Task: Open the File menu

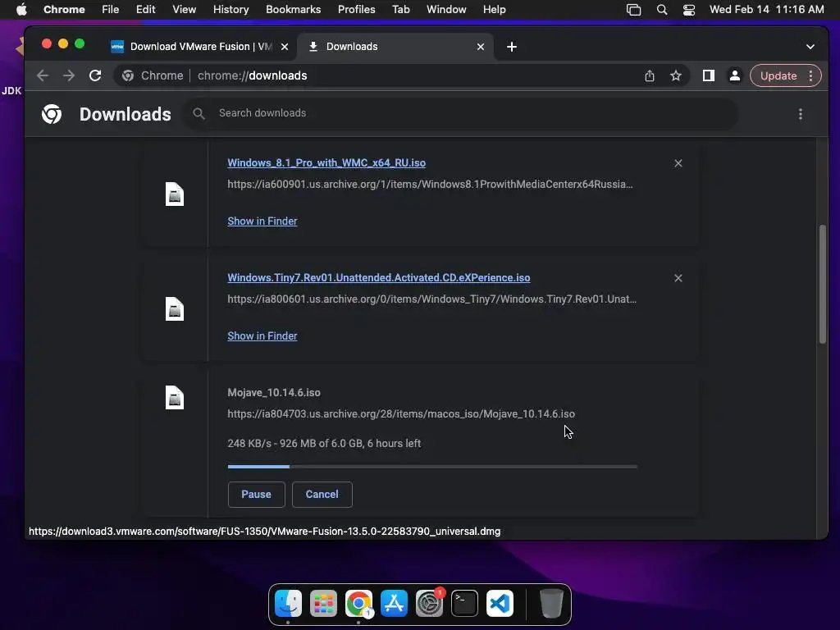Action: coord(111,9)
